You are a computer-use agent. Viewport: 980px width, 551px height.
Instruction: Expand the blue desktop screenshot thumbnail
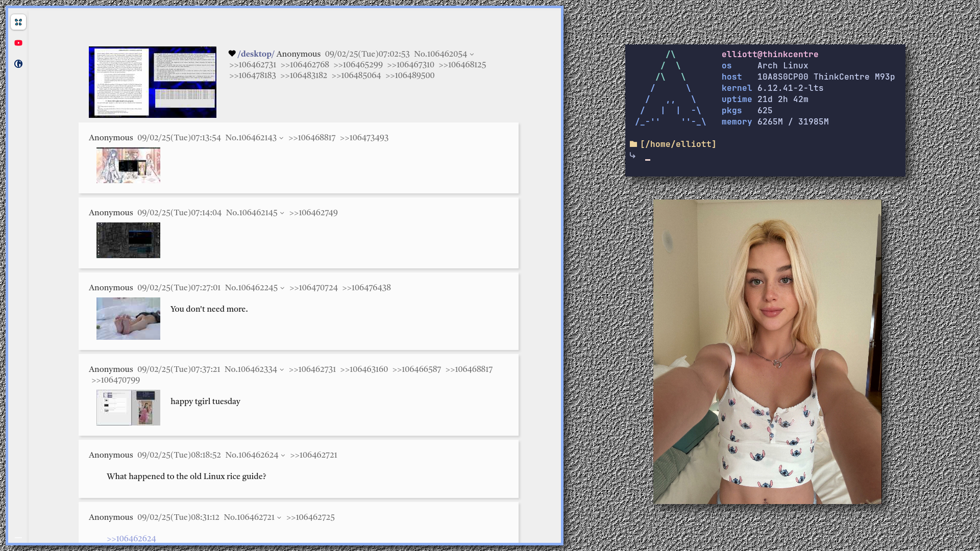(152, 82)
